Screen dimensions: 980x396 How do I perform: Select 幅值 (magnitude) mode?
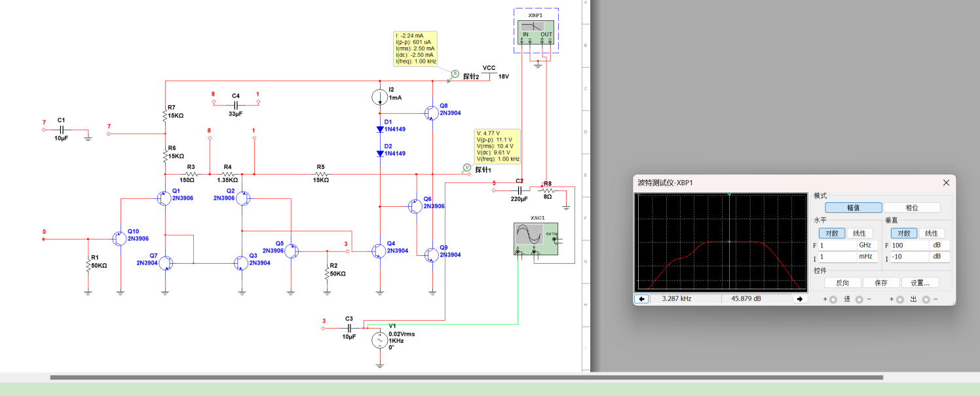click(853, 207)
